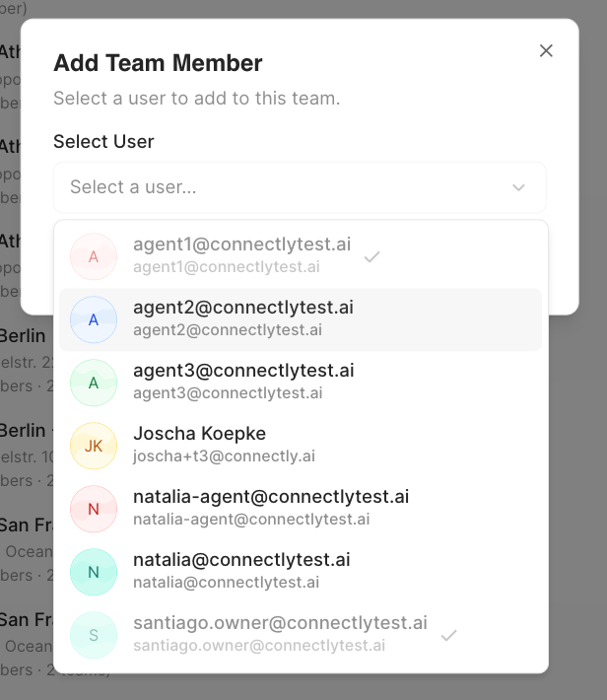Click the joscha+t3@connectly.ai email text
This screenshot has height=700, width=607.
224,456
